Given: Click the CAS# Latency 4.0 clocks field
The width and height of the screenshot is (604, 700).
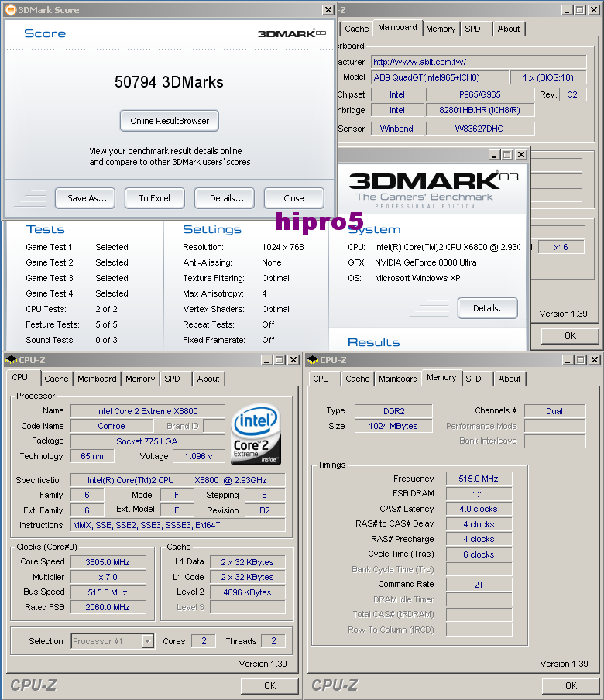Looking at the screenshot, I should [479, 509].
